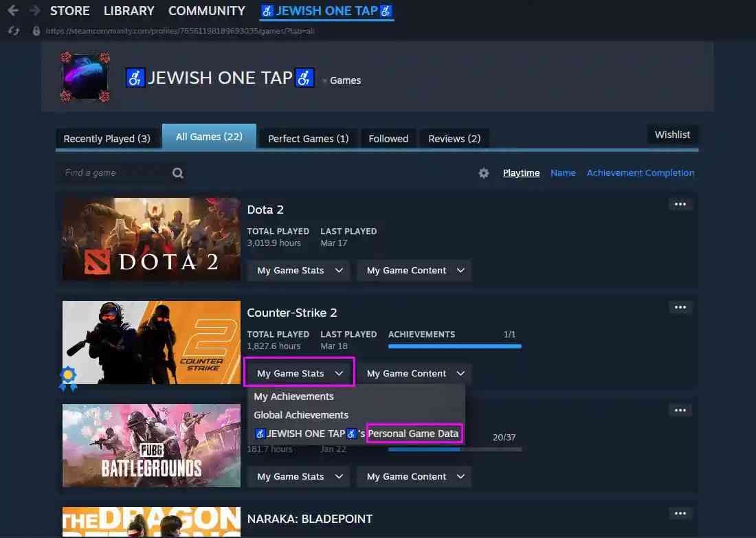Expand My Game Stats for PUBG
This screenshot has width=756, height=538.
(x=299, y=477)
